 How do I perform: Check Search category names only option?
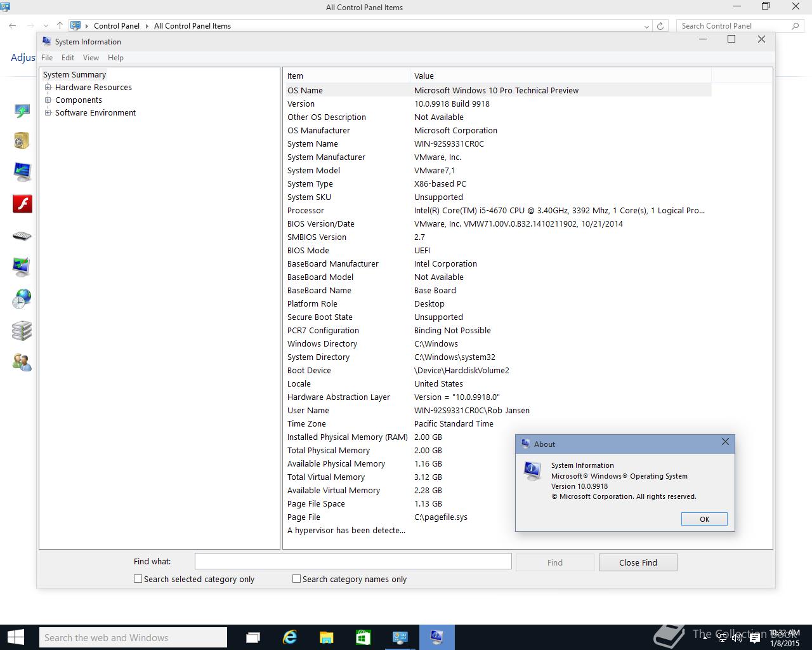click(296, 579)
